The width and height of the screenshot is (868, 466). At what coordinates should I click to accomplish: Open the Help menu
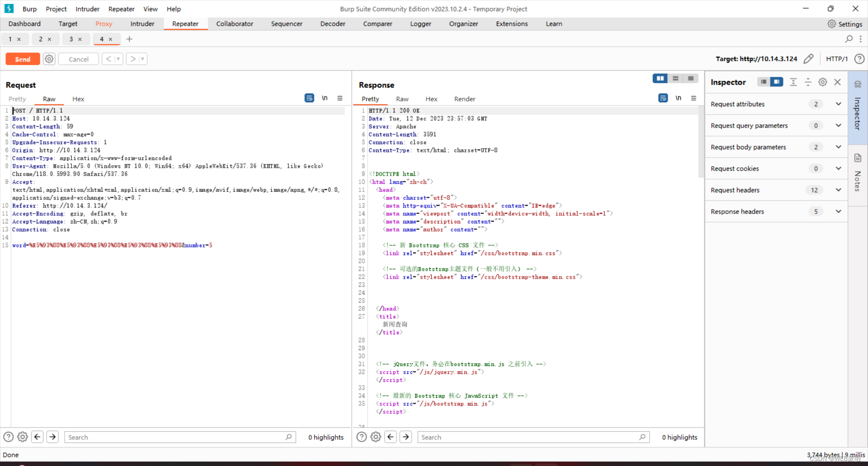pos(174,9)
